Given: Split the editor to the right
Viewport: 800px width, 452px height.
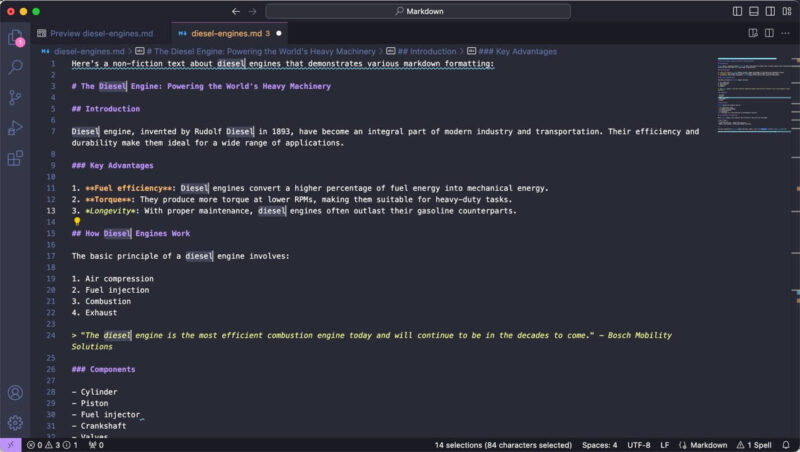Looking at the screenshot, I should click(769, 33).
